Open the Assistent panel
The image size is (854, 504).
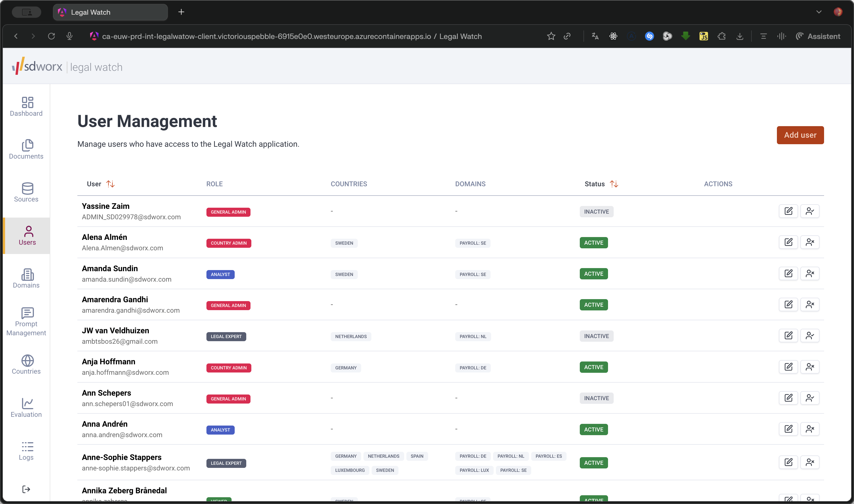[x=818, y=36]
